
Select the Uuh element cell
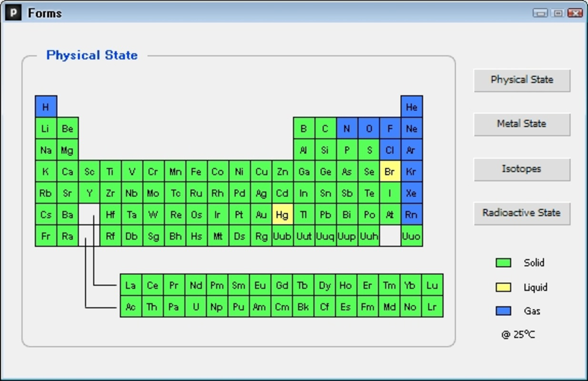coord(368,236)
